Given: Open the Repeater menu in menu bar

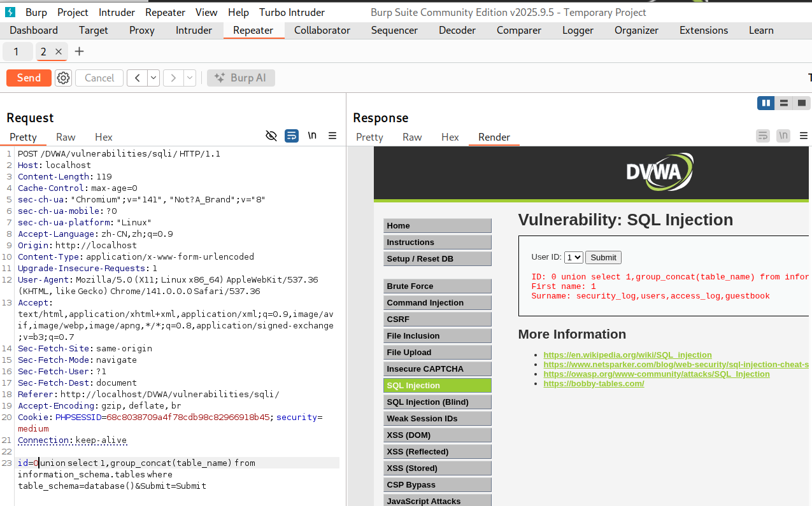Looking at the screenshot, I should (x=165, y=12).
